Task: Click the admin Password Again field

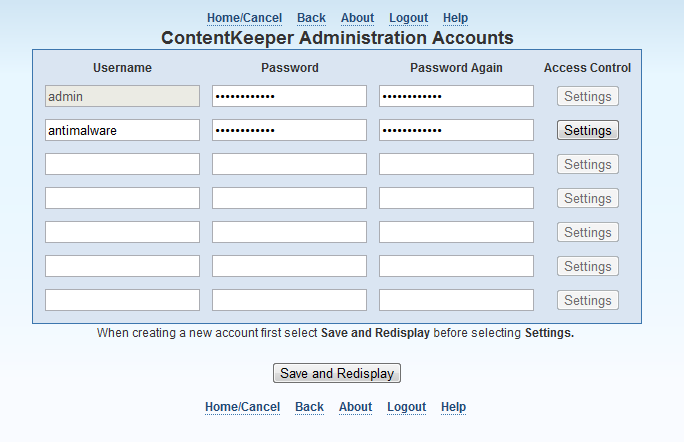Action: pos(456,96)
